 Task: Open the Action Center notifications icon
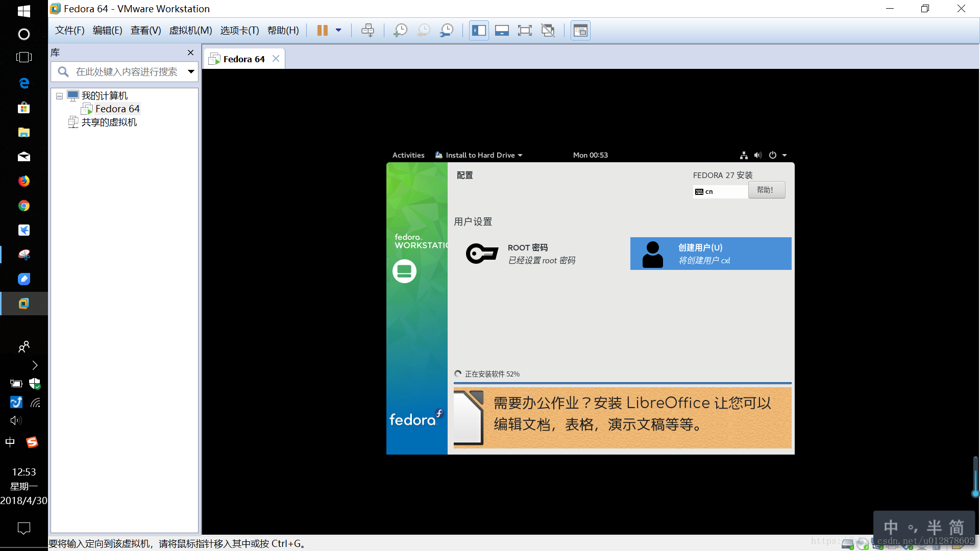click(24, 528)
